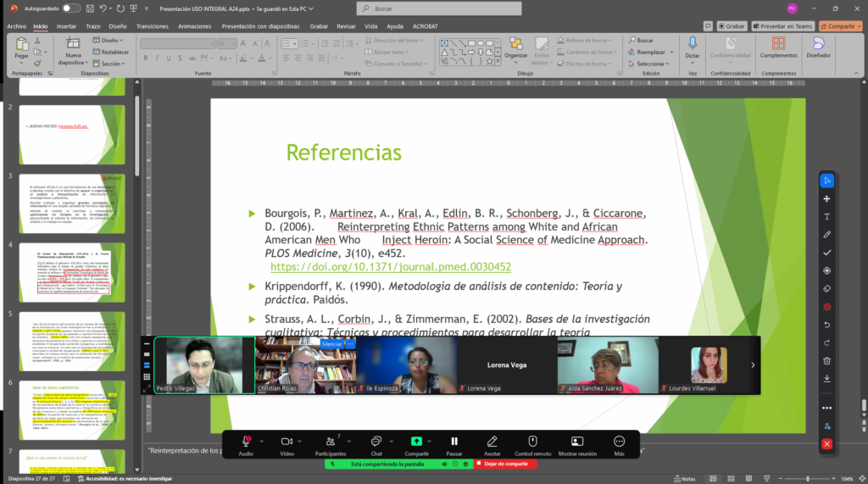Screen dimensions: 868x484
Task: Toggle Underline formatting button
Action: tap(169, 58)
